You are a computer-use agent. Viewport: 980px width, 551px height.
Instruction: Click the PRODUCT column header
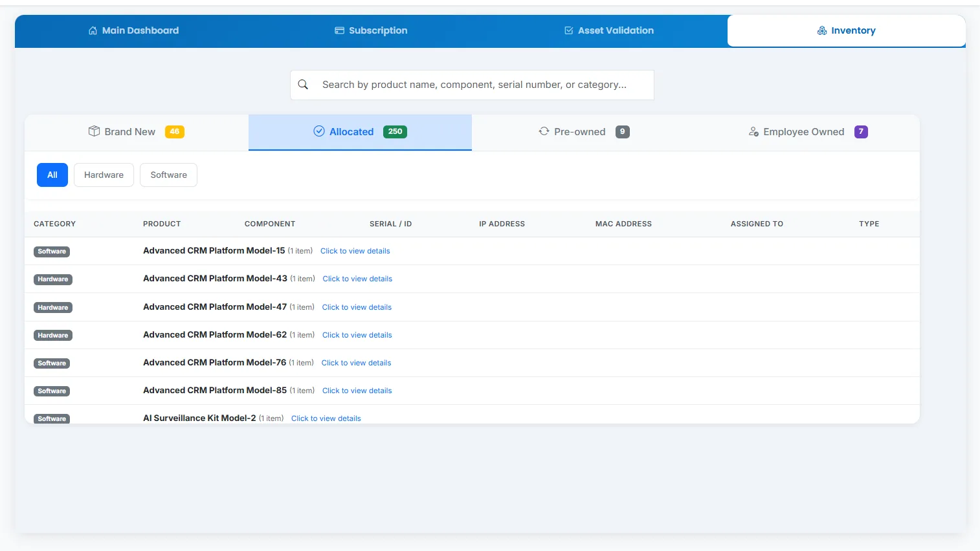[162, 224]
